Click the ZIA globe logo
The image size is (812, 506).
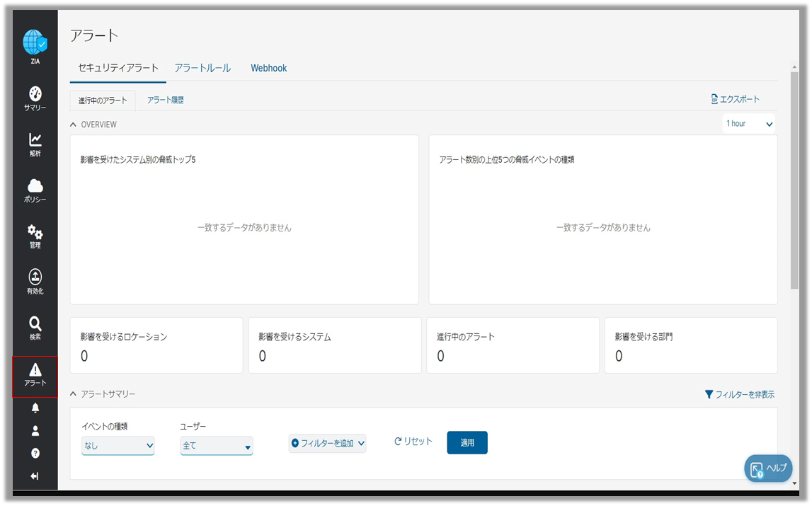pyautogui.click(x=35, y=42)
